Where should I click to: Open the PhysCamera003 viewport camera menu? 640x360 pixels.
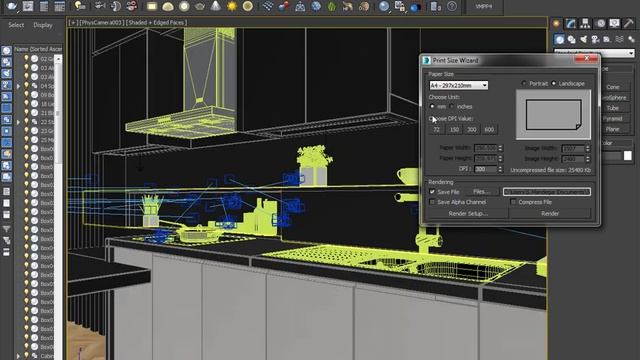pos(102,22)
